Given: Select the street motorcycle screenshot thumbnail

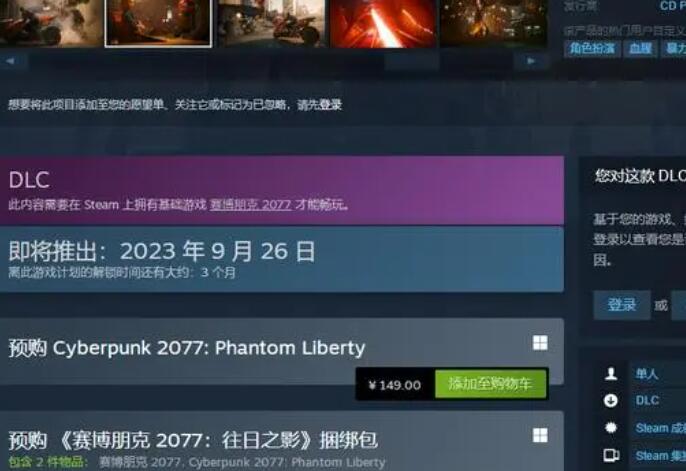Looking at the screenshot, I should pos(271,22).
